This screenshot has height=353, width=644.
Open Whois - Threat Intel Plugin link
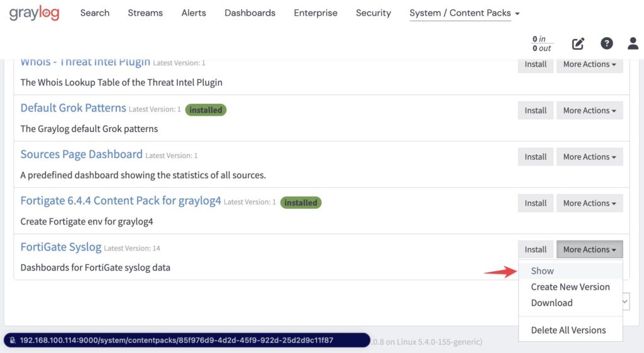[85, 62]
